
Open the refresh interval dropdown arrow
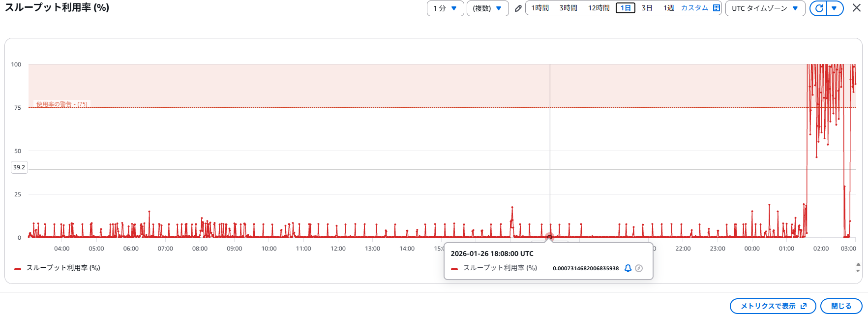[835, 8]
